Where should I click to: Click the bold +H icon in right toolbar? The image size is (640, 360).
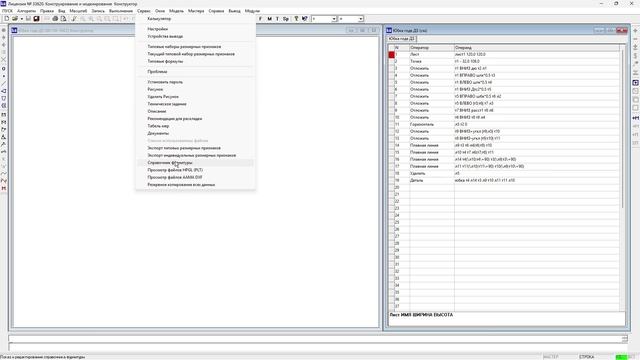(636, 118)
